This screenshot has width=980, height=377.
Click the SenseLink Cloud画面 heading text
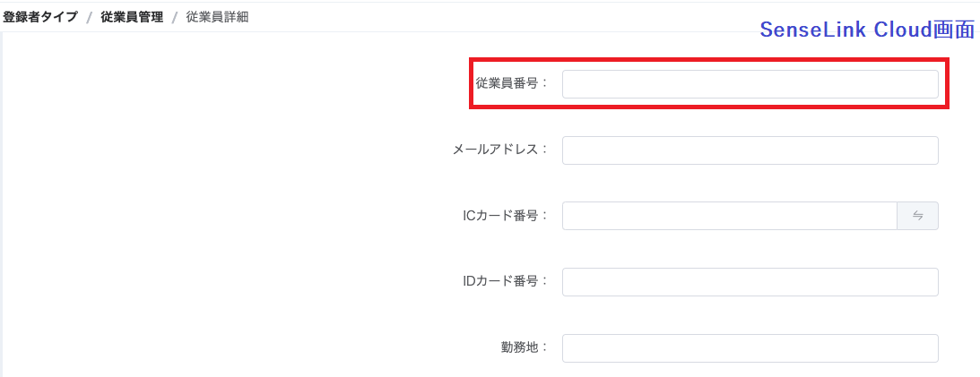[866, 30]
